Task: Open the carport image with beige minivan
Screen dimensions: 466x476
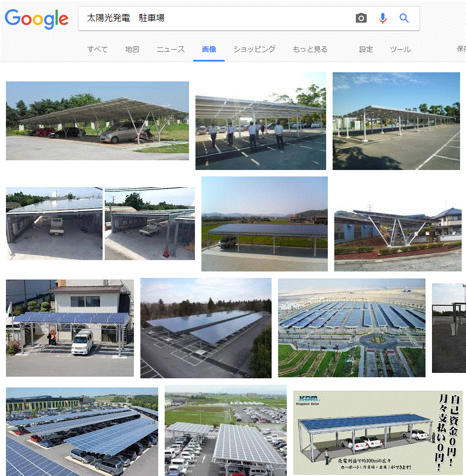Action: click(x=97, y=121)
